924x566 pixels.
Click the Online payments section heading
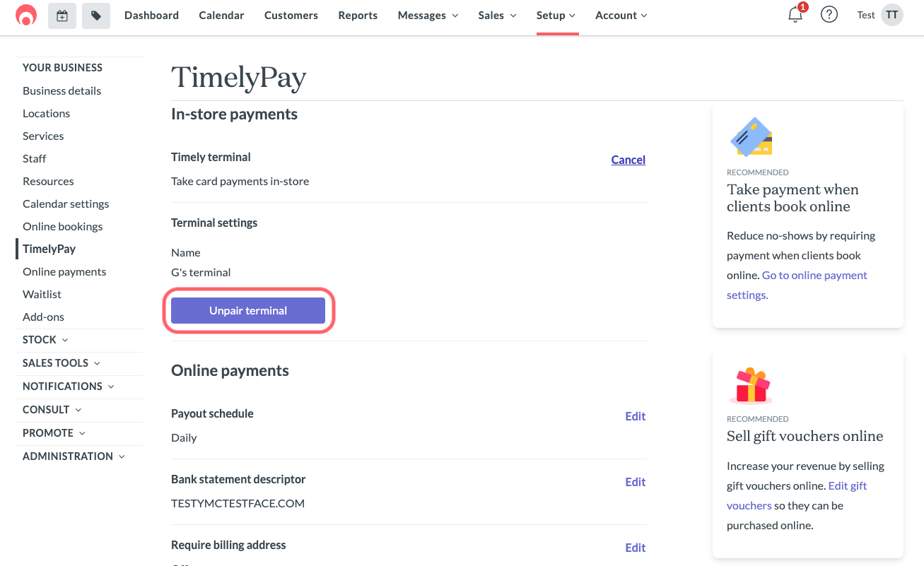tap(230, 371)
